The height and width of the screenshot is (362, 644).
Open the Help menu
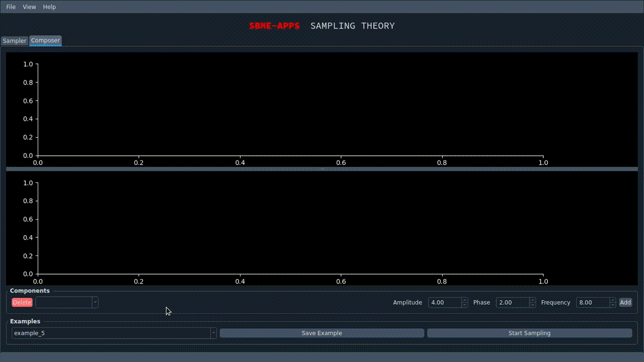click(49, 7)
